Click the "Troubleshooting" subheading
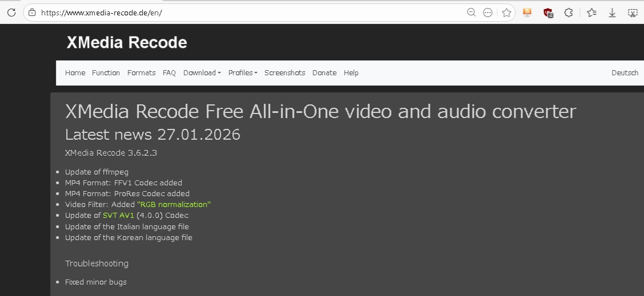The height and width of the screenshot is (296, 644). tap(97, 263)
